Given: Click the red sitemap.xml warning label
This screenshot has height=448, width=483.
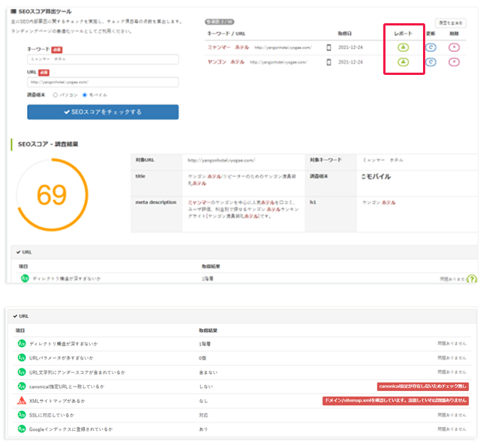Looking at the screenshot, I should tap(395, 401).
